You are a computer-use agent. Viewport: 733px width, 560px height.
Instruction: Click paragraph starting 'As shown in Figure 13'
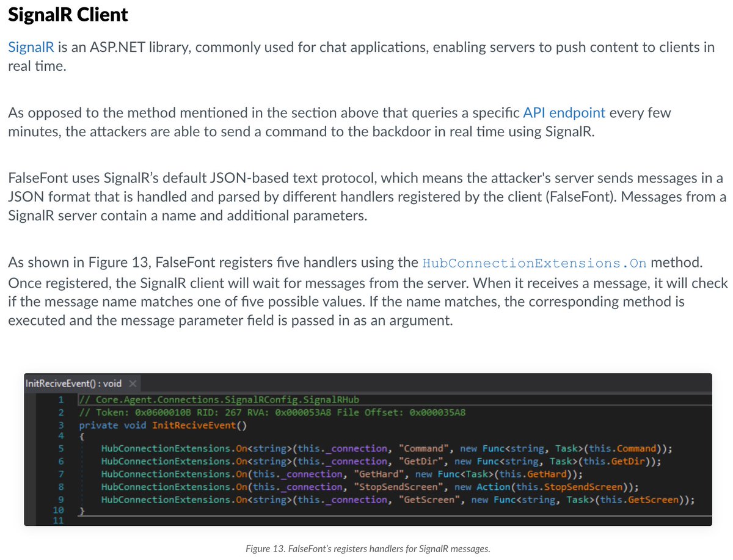click(x=368, y=292)
